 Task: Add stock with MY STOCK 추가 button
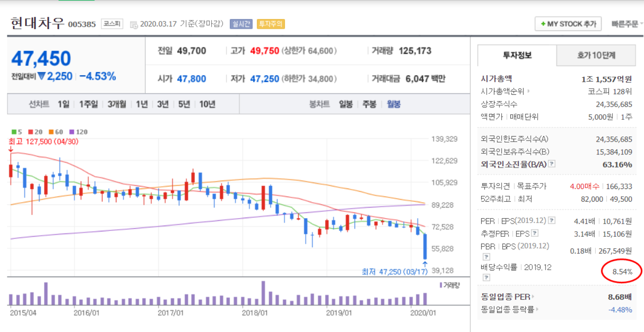pyautogui.click(x=568, y=24)
